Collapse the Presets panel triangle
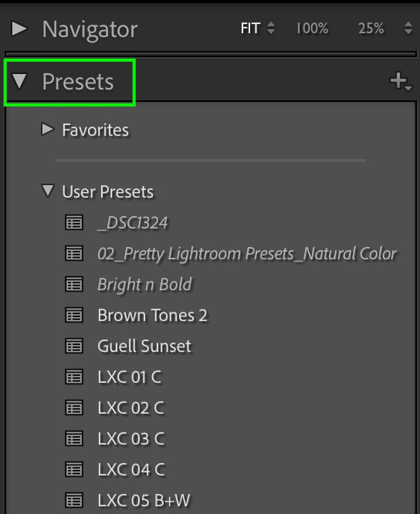The height and width of the screenshot is (514, 420). 19,81
